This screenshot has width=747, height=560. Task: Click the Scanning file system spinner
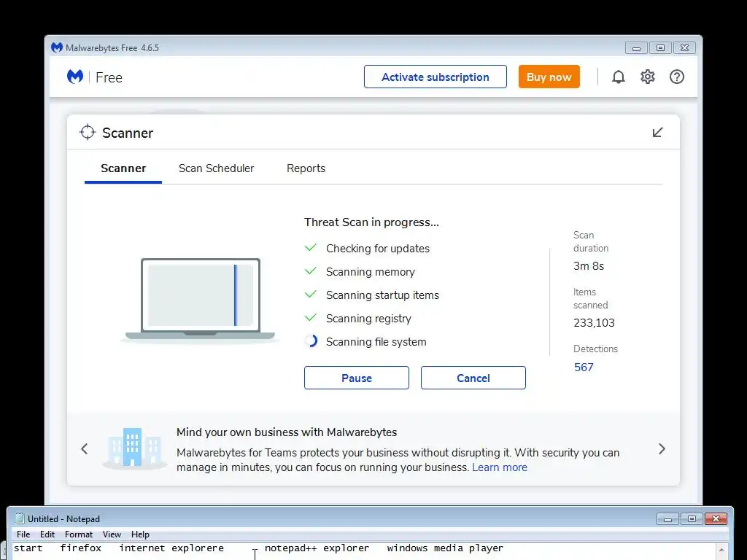point(311,341)
